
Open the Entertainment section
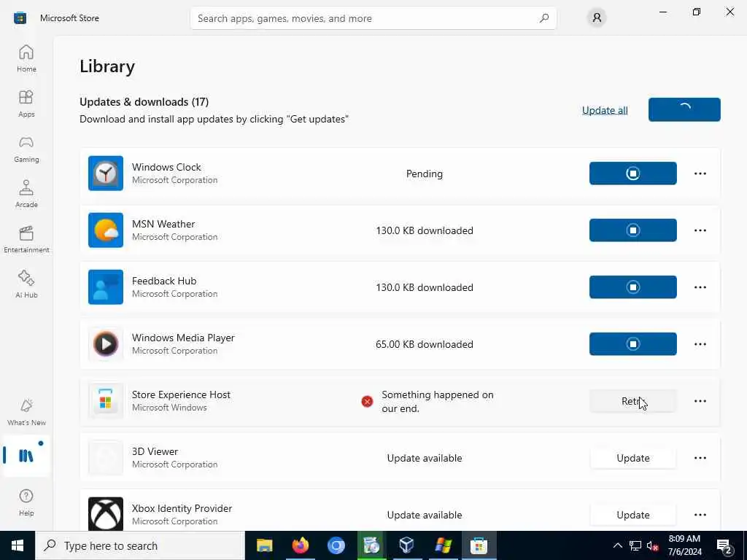click(26, 239)
